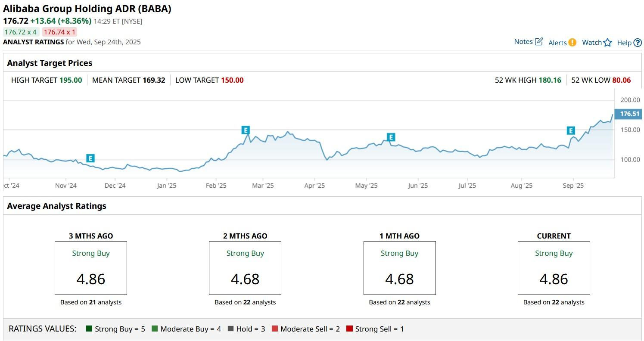Click the February 2025 earnings E marker

246,130
